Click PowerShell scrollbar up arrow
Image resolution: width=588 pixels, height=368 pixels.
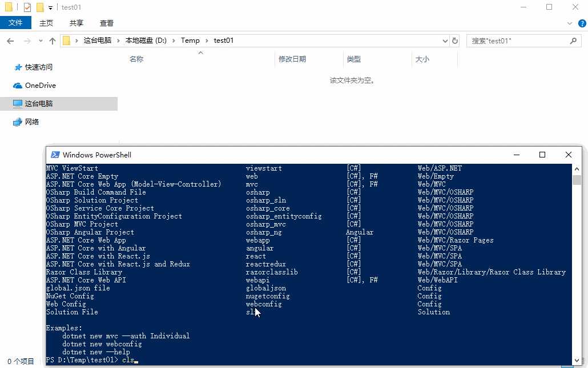click(577, 169)
